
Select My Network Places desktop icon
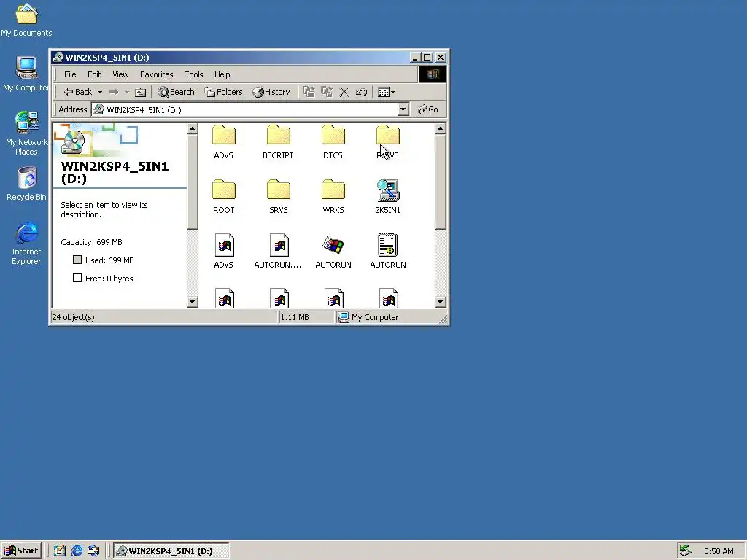tap(26, 133)
